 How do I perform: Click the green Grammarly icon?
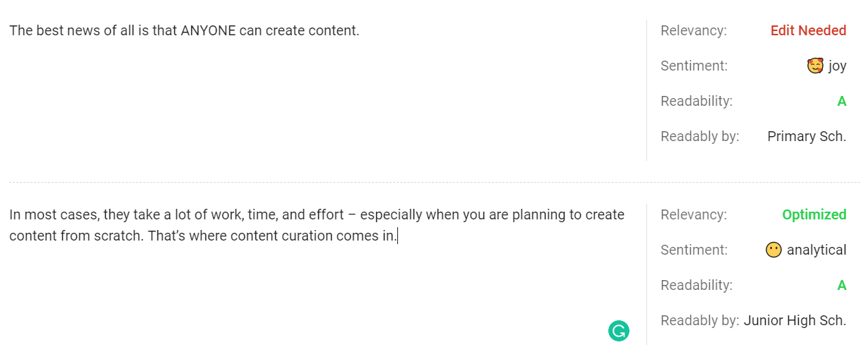coord(618,331)
